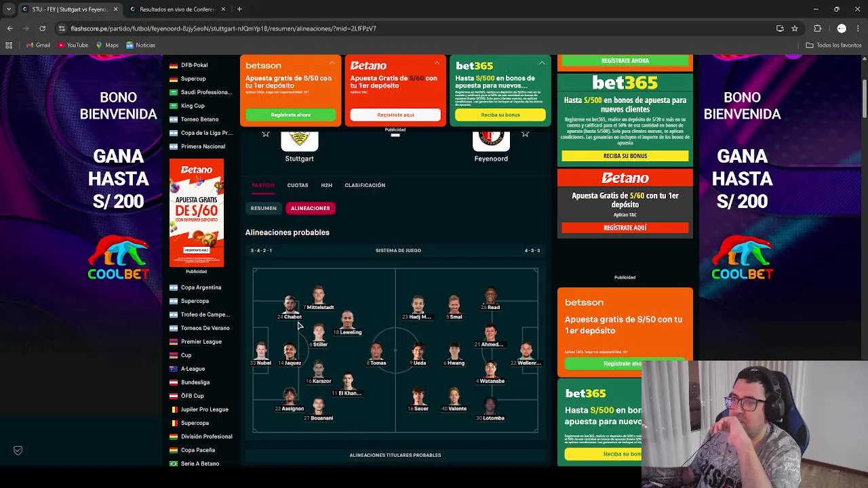Open Chabot's player photo on the pitch
Image resolution: width=868 pixels, height=488 pixels.
point(290,304)
